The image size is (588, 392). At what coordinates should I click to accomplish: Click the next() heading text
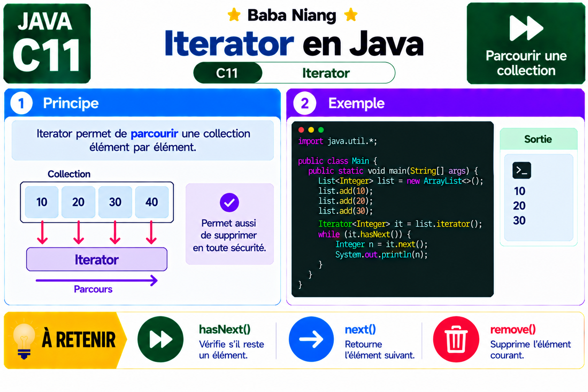tap(360, 329)
